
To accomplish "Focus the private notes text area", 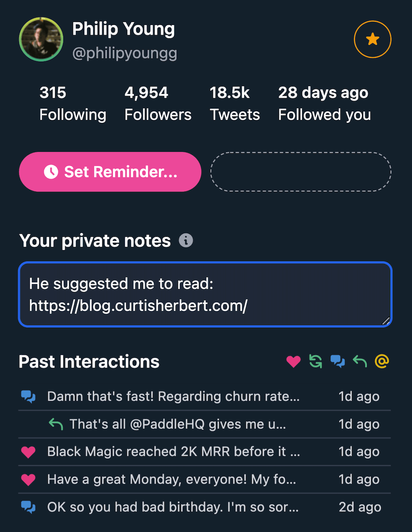I will [205, 294].
